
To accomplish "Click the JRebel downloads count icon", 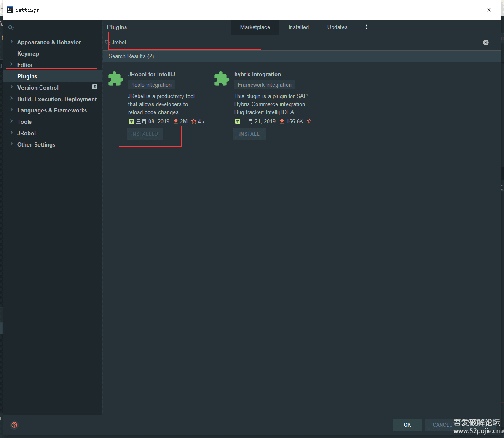I will (175, 121).
